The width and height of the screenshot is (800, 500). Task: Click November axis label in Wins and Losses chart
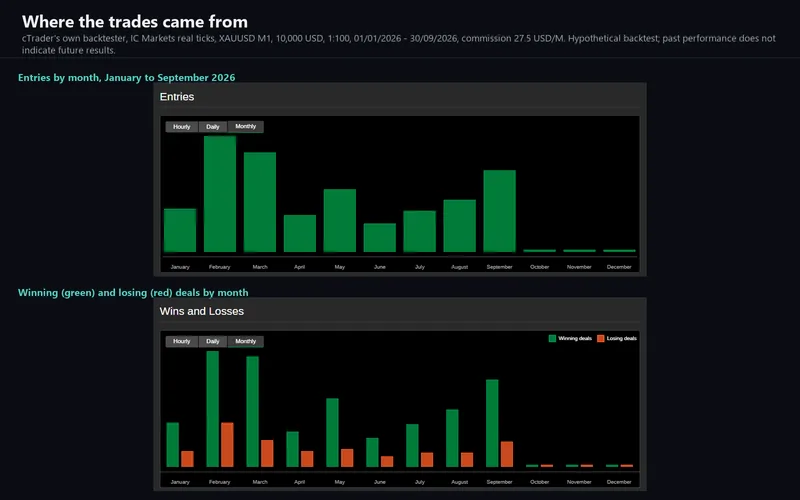(x=579, y=482)
